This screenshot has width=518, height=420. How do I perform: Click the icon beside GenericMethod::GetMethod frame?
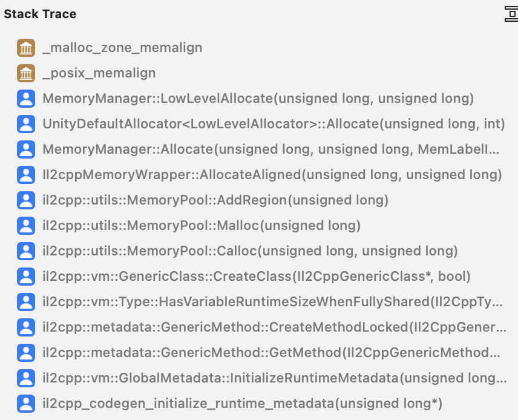(26, 353)
